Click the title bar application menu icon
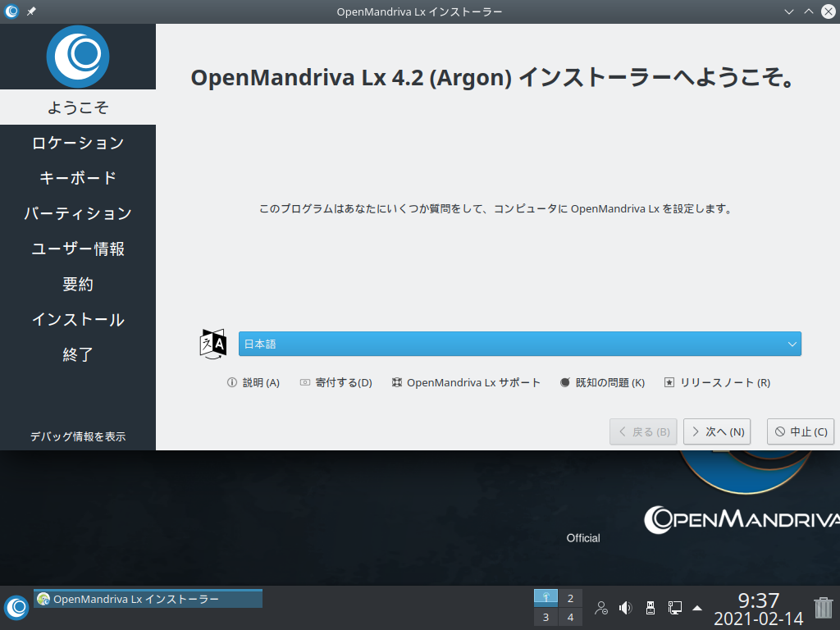840x630 pixels. click(x=11, y=11)
